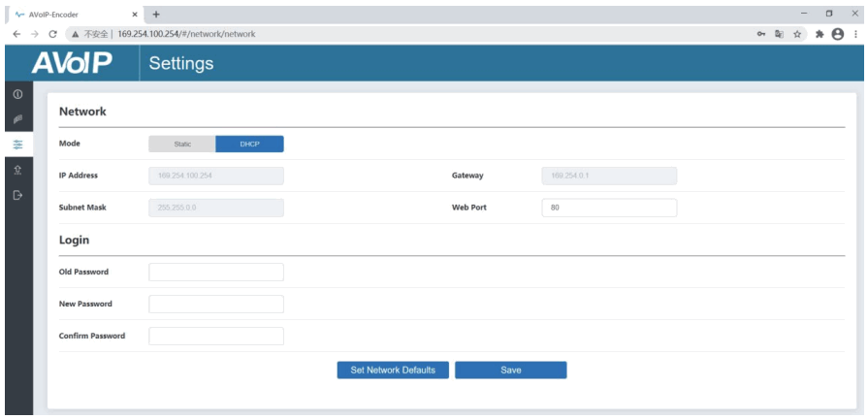Bookmark this page with star icon
Image resolution: width=868 pixels, height=419 pixels.
797,34
